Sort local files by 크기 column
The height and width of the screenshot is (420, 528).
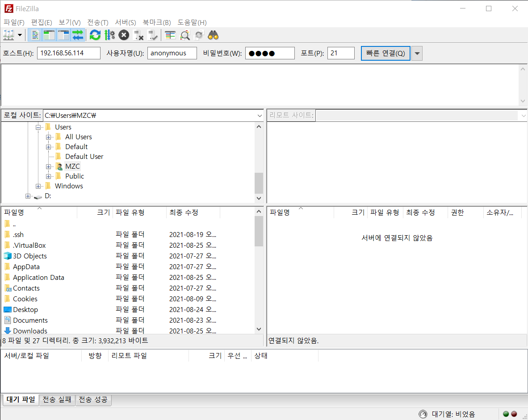click(95, 212)
